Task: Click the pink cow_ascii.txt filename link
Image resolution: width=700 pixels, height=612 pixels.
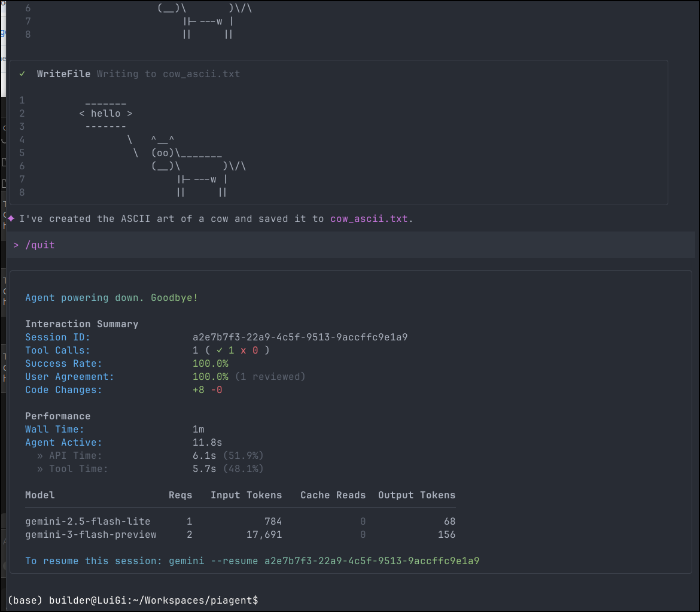Action: click(x=369, y=219)
